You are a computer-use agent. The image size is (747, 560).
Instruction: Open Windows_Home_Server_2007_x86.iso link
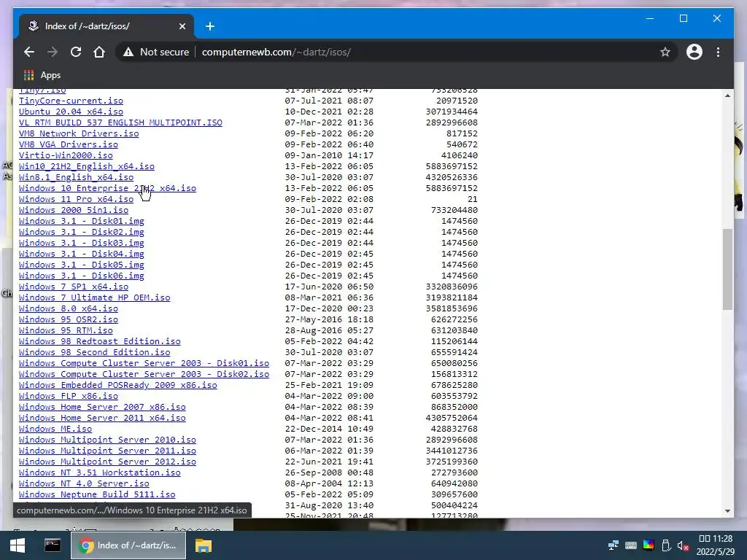tap(102, 408)
